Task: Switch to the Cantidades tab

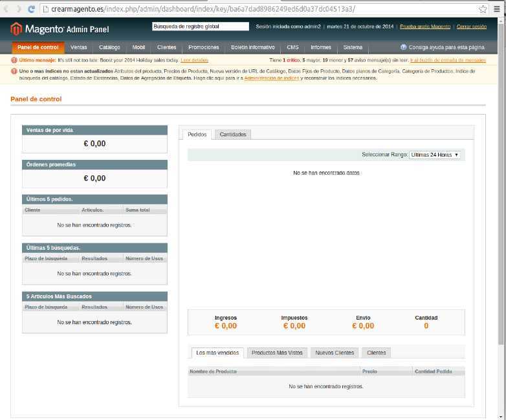Action: coord(232,135)
